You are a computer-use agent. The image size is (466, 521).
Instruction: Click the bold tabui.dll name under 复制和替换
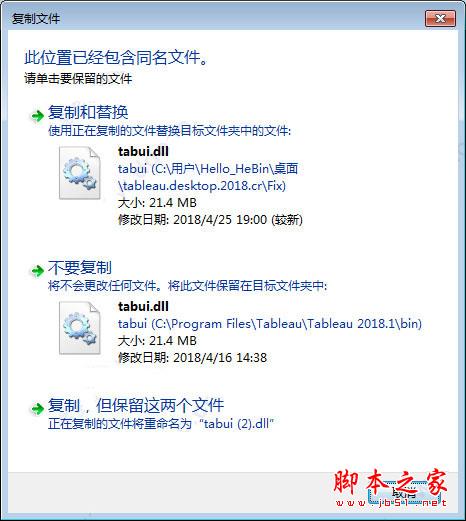(143, 152)
